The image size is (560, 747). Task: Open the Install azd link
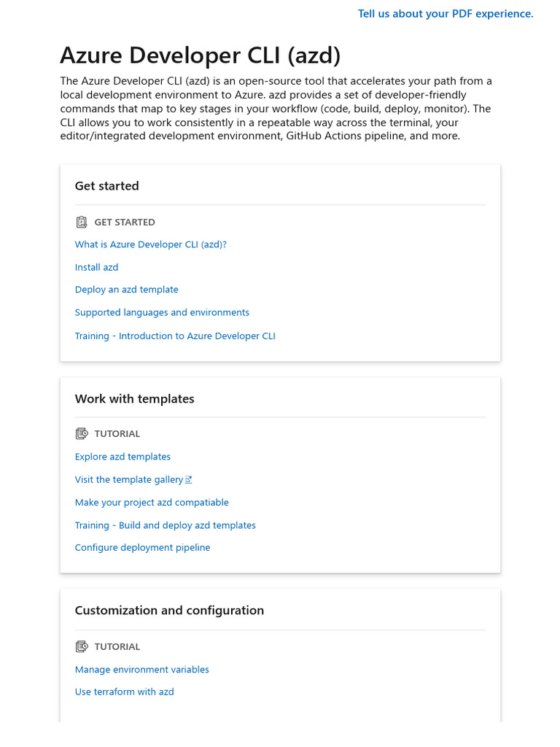(96, 267)
